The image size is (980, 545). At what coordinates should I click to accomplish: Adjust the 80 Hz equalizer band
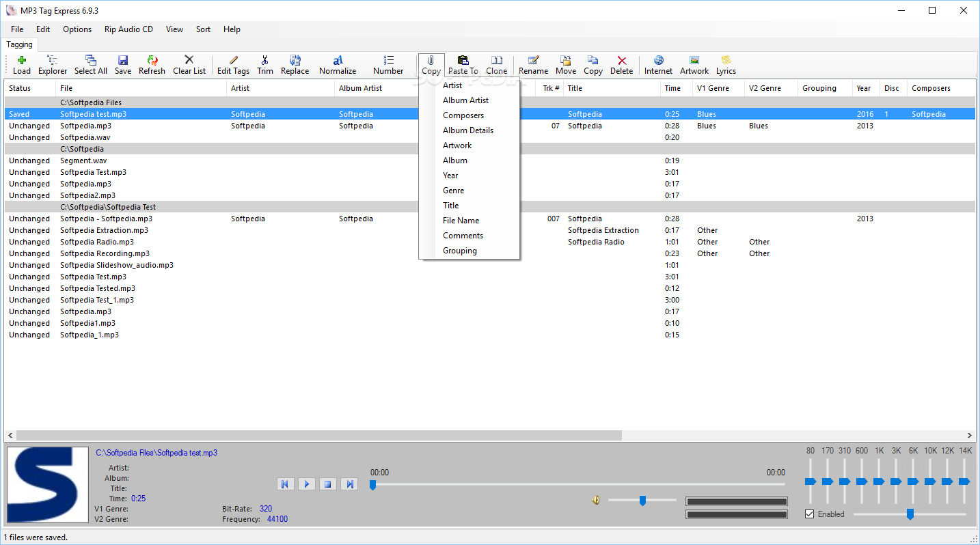[811, 481]
